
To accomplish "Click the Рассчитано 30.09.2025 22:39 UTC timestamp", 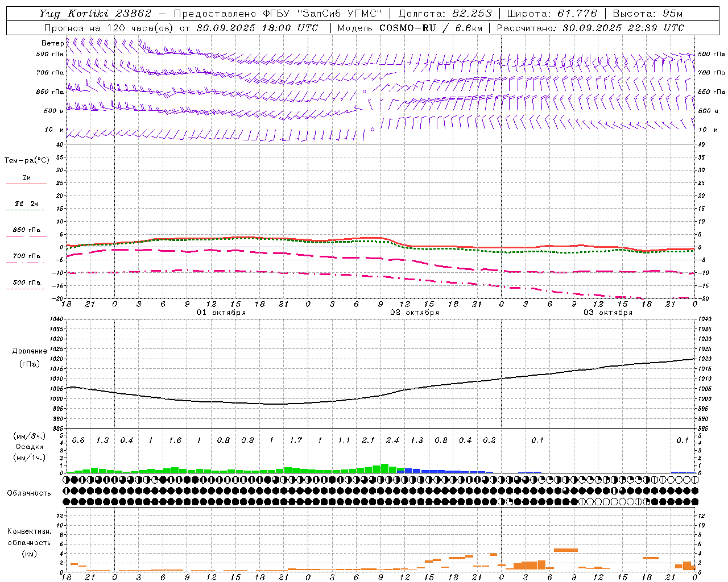I will click(590, 28).
